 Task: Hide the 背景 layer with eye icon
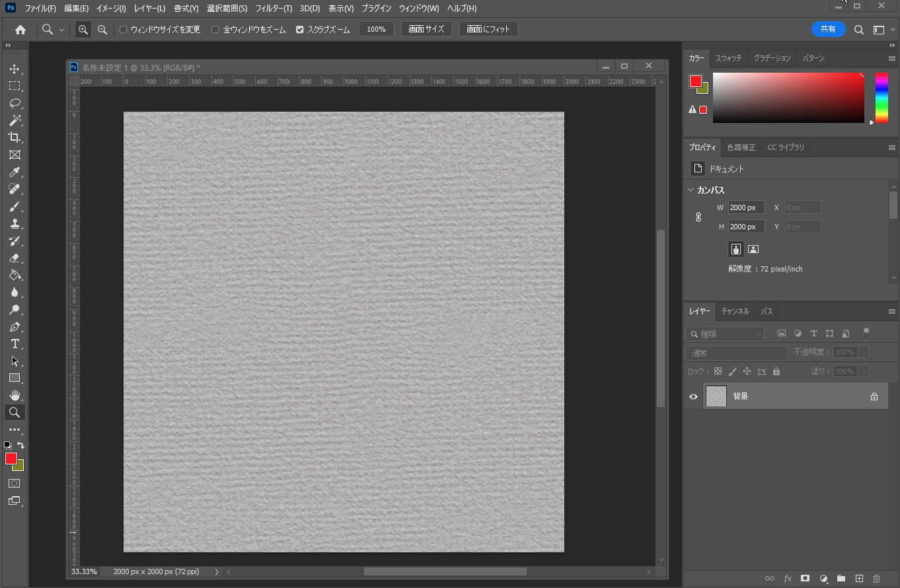tap(693, 397)
